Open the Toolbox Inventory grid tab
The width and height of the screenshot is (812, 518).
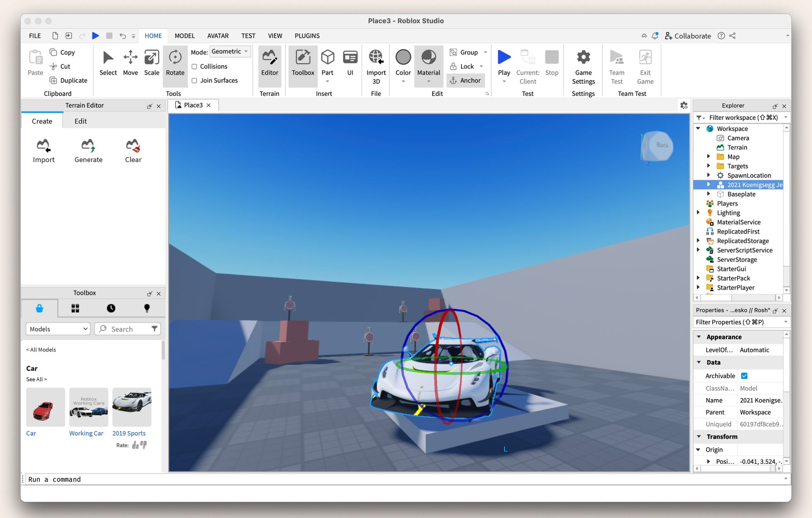click(x=75, y=308)
